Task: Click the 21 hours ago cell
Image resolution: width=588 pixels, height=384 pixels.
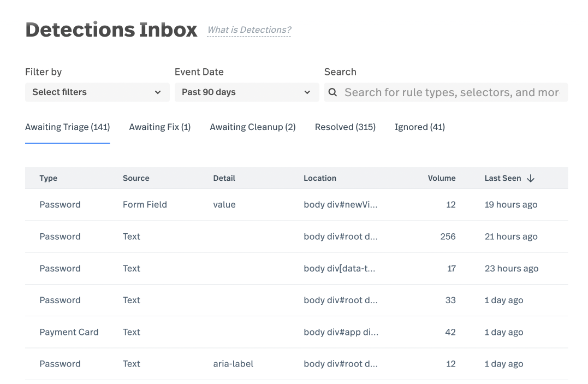Action: pos(511,237)
